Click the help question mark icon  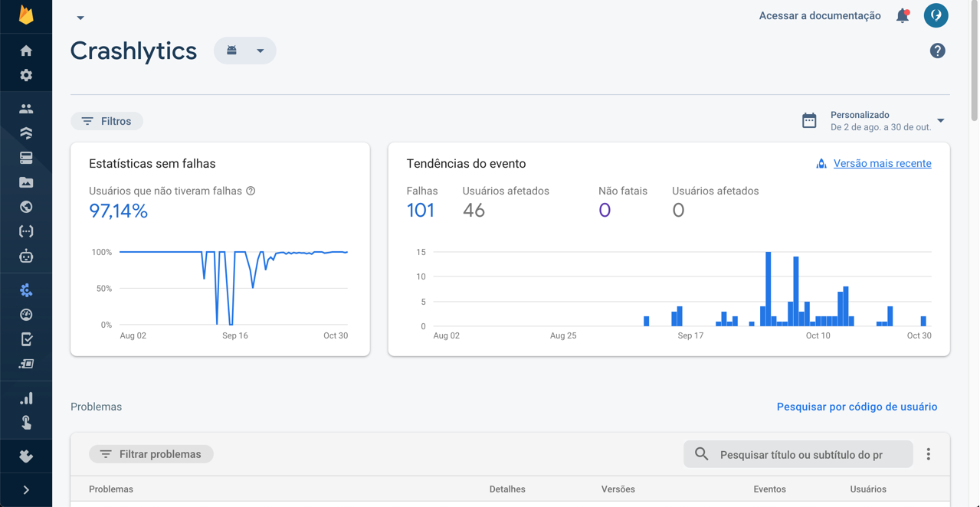[x=937, y=51]
